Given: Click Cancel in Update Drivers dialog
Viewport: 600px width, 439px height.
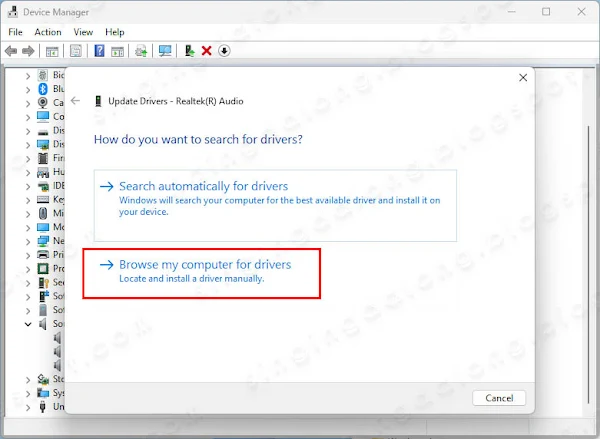Looking at the screenshot, I should [499, 398].
